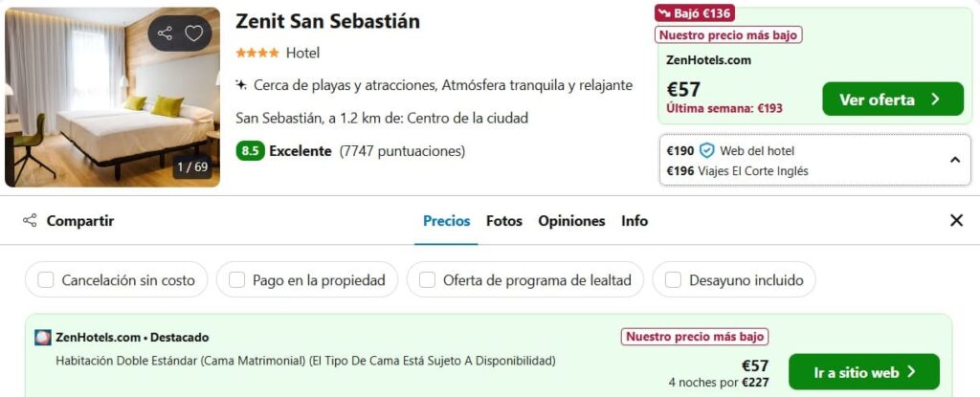Image resolution: width=980 pixels, height=397 pixels.
Task: Save hotel with the heart icon
Action: pos(193,33)
